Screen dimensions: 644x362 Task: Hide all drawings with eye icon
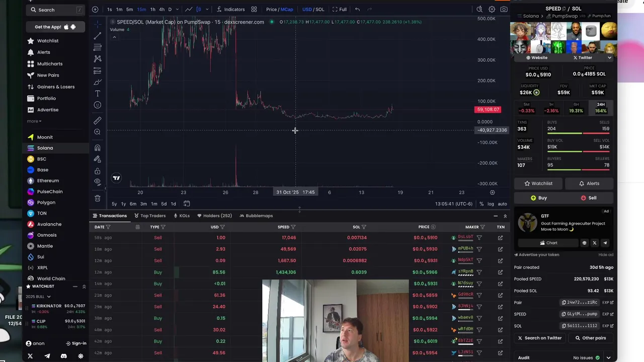[98, 182]
